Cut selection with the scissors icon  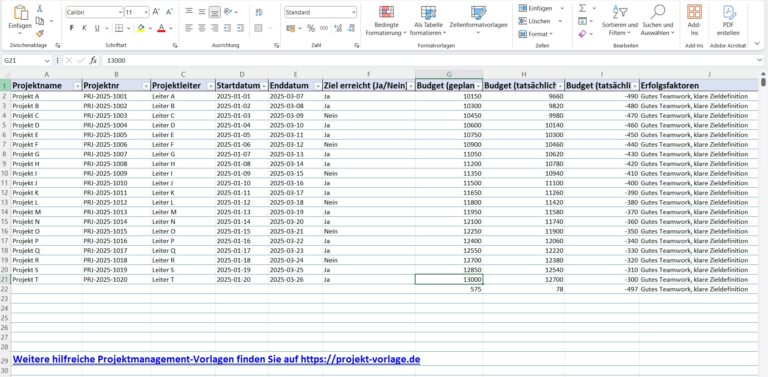40,8
